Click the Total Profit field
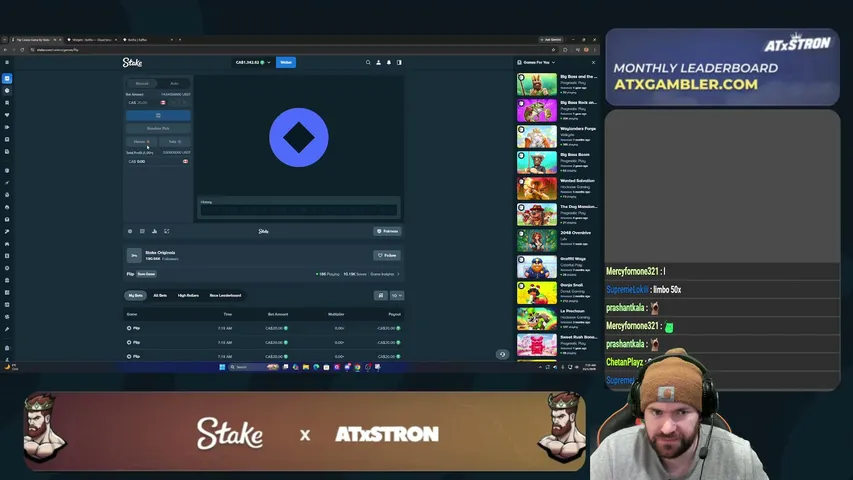853x480 pixels. point(158,162)
